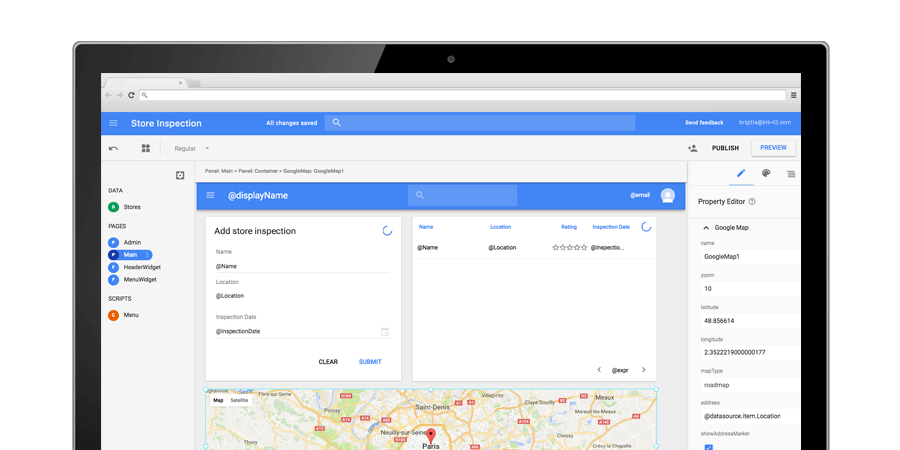
Task: Click the Inspection Date calendar icon
Action: [385, 331]
